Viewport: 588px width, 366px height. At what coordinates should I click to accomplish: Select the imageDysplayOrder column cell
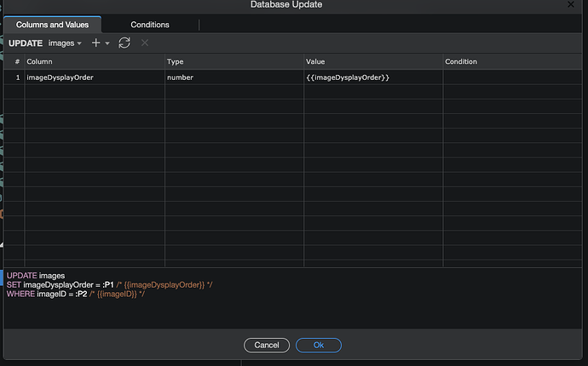(x=94, y=77)
